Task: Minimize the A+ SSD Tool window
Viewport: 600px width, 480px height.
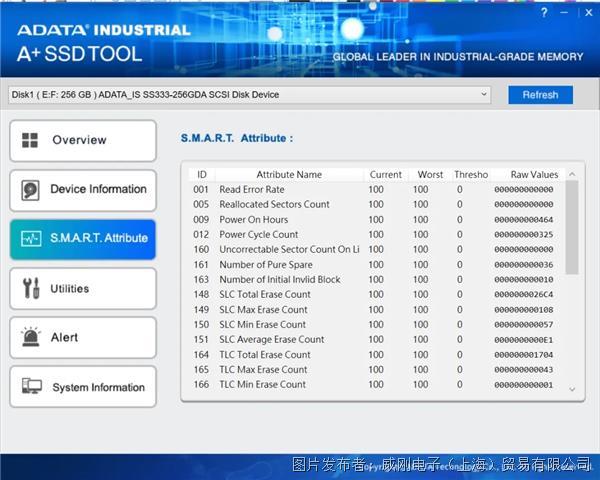Action: 564,13
